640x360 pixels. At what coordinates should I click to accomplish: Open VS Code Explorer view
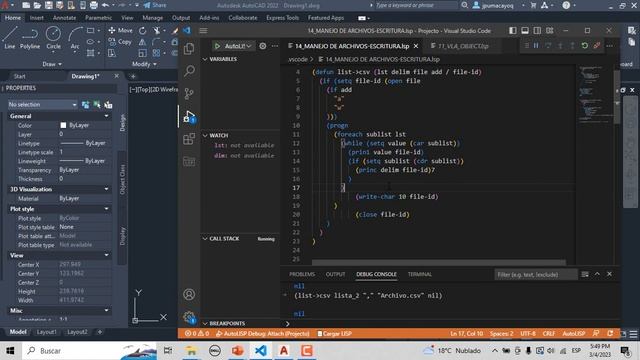coord(189,49)
